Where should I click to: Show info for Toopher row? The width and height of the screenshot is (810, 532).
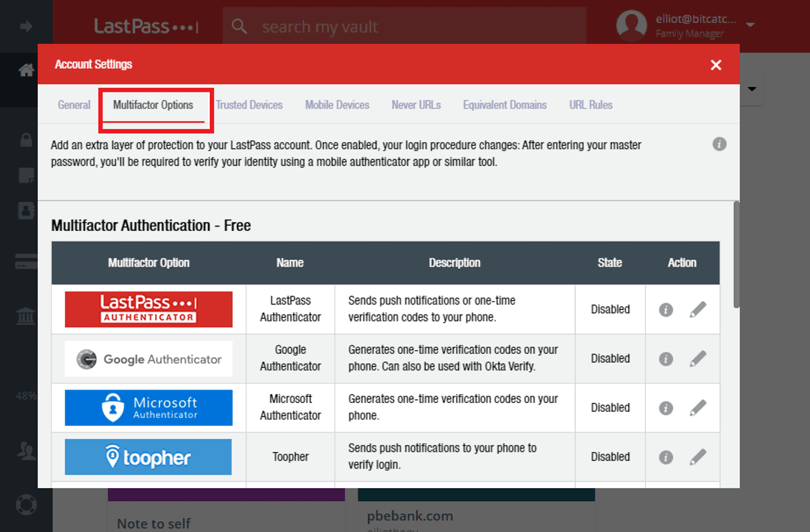tap(666, 458)
